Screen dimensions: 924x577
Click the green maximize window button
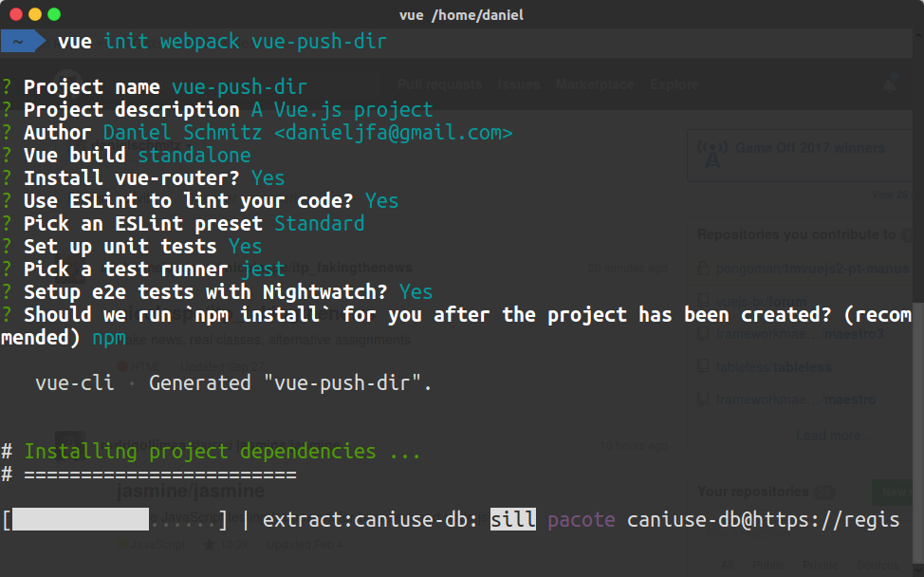tap(54, 14)
